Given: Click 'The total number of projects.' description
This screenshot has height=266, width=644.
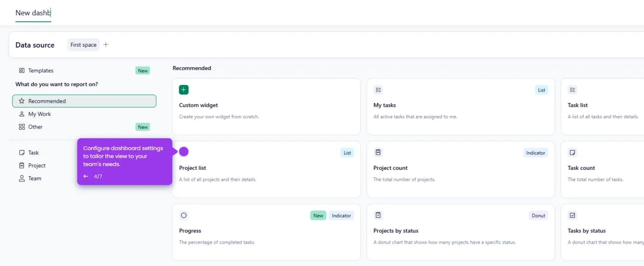Looking at the screenshot, I should click(x=404, y=179).
